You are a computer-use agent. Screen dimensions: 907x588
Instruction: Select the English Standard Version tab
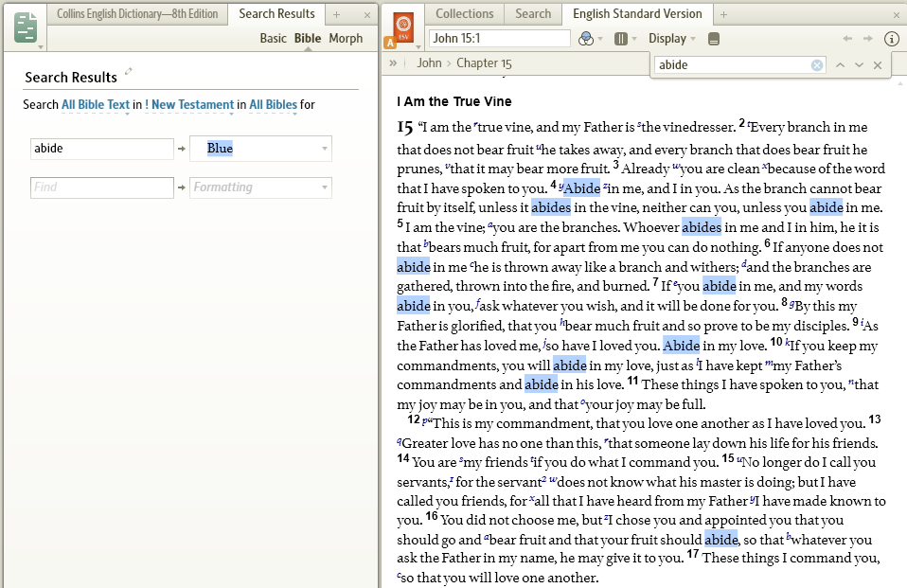click(x=637, y=14)
